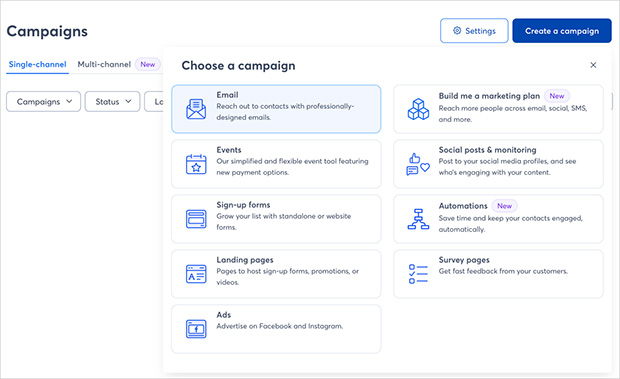Viewport: 620px width, 379px height.
Task: Click New badge beside Multi-channel
Action: click(x=148, y=64)
